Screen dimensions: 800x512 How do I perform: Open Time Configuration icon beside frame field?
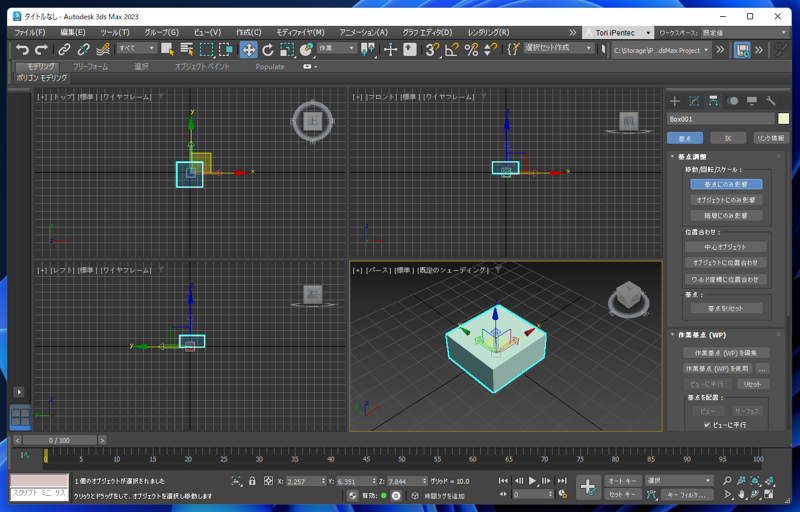click(563, 494)
